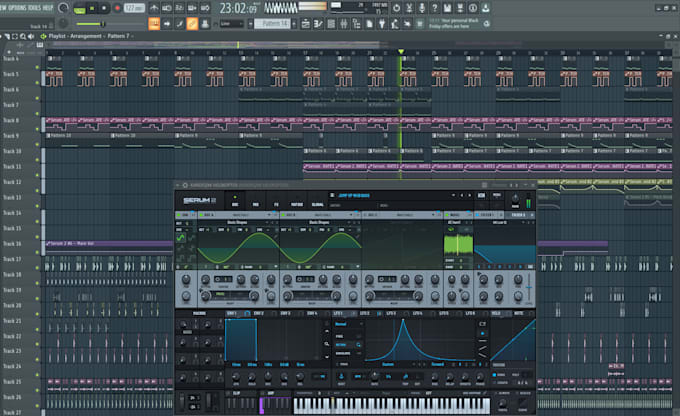This screenshot has width=680, height=416.
Task: Toggle typing keyboard to piano orange icon
Action: click(154, 23)
